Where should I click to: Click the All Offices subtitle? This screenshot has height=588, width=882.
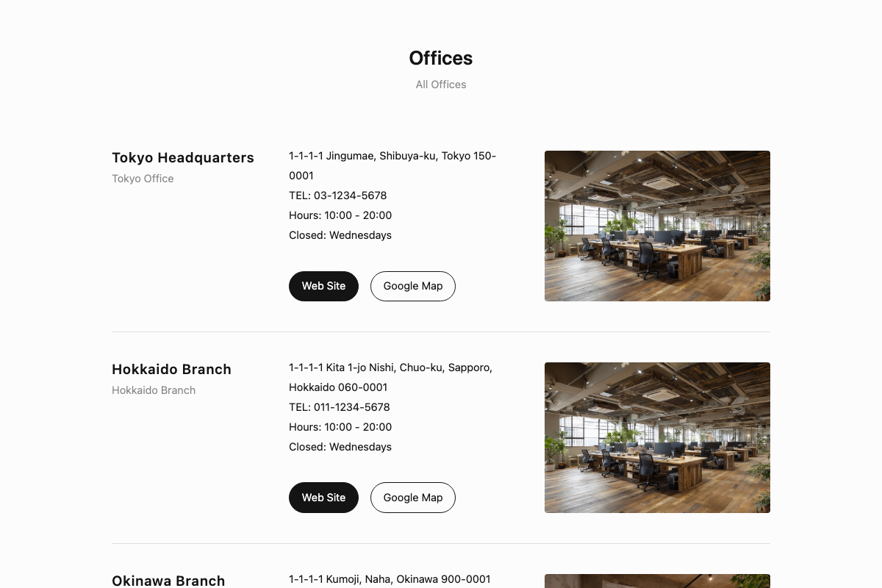tap(440, 85)
